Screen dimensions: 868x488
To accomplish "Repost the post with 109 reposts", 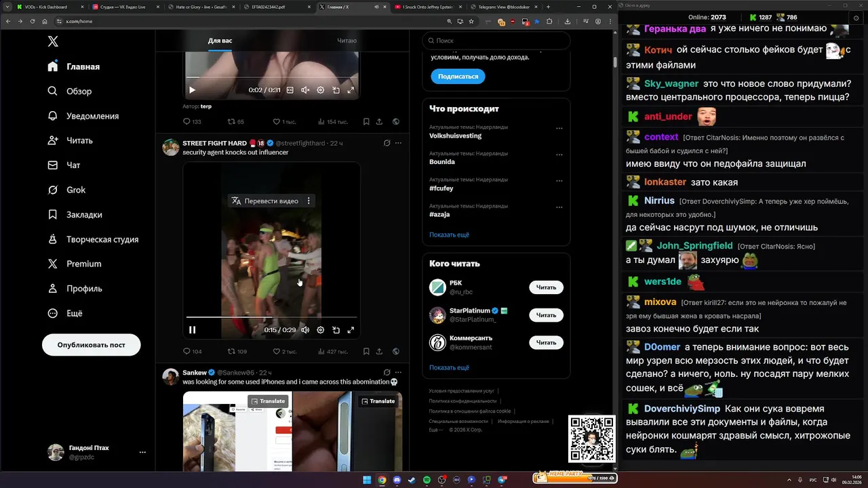I will (x=237, y=351).
